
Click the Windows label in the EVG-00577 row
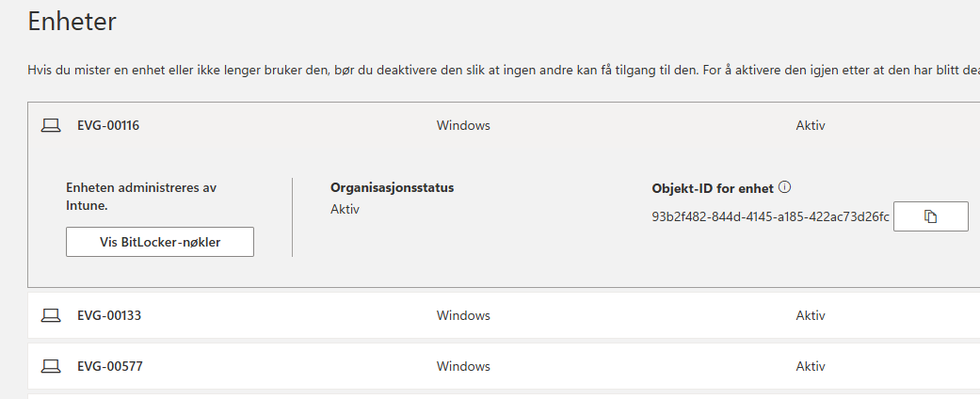pyautogui.click(x=463, y=366)
